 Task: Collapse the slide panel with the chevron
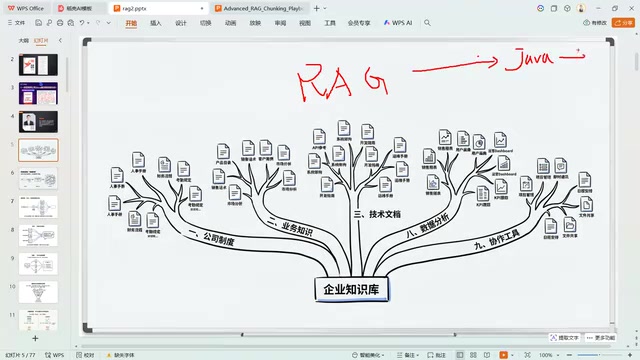click(x=60, y=40)
